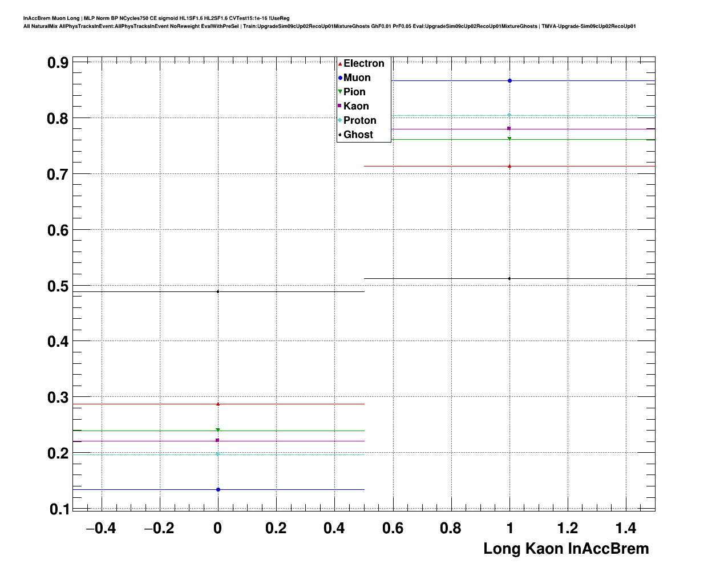Click the x-axis label −0.2
728x568 pixels.
[159, 529]
